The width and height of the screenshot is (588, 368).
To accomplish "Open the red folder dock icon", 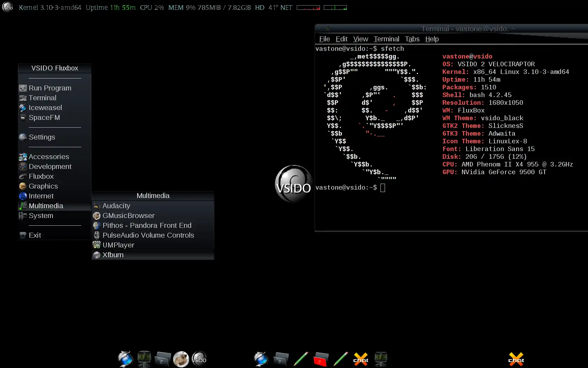I will (x=321, y=359).
